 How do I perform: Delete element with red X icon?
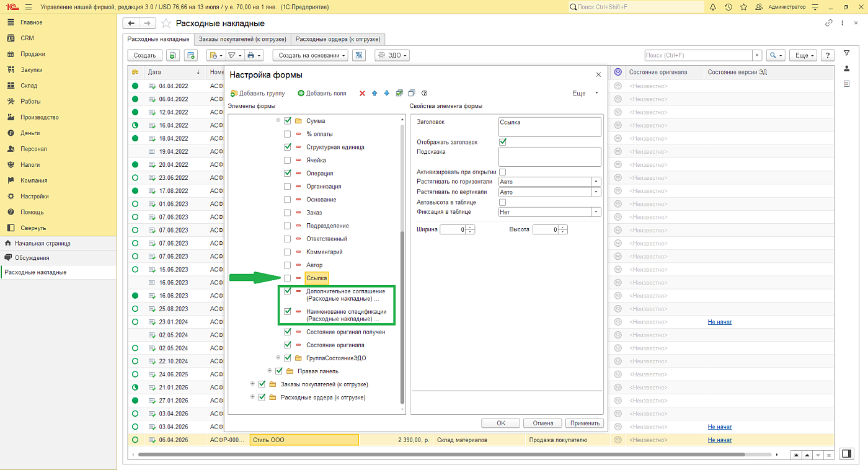pyautogui.click(x=362, y=94)
